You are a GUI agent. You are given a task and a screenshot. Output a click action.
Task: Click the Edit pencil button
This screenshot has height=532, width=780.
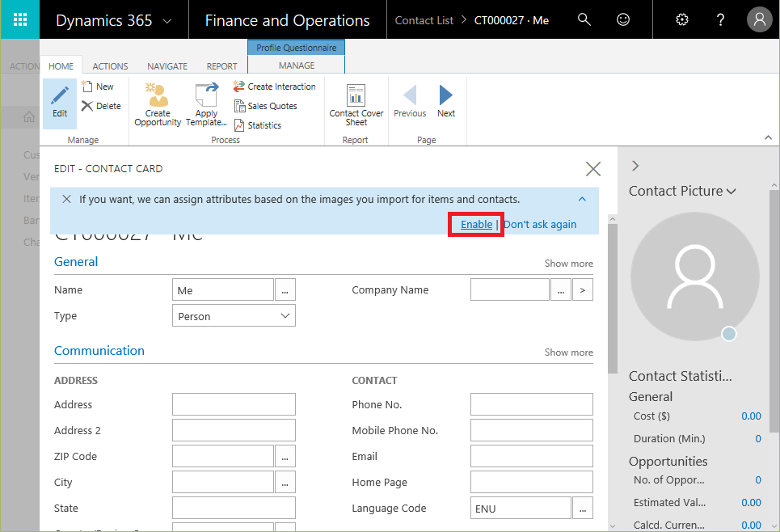pyautogui.click(x=60, y=103)
